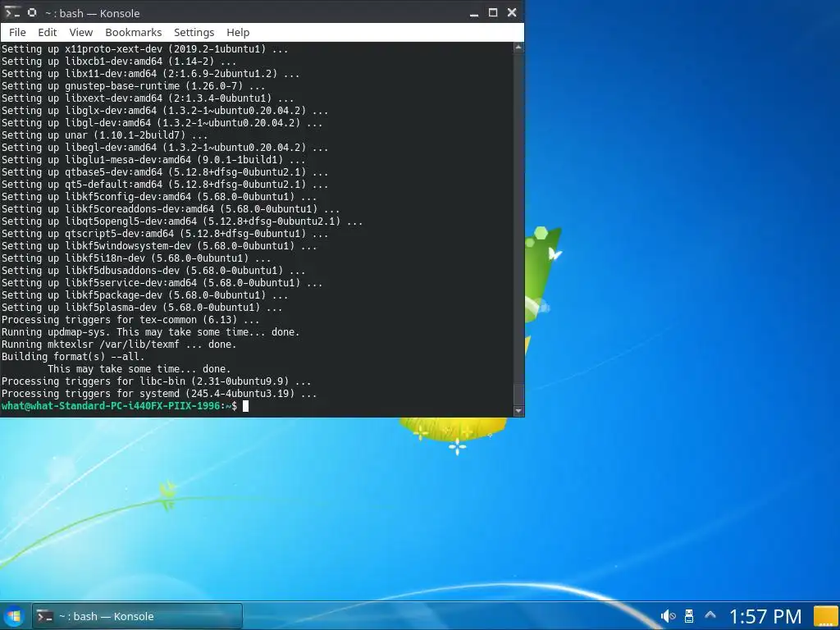The width and height of the screenshot is (840, 630).
Task: Open the Help menu
Action: [238, 32]
